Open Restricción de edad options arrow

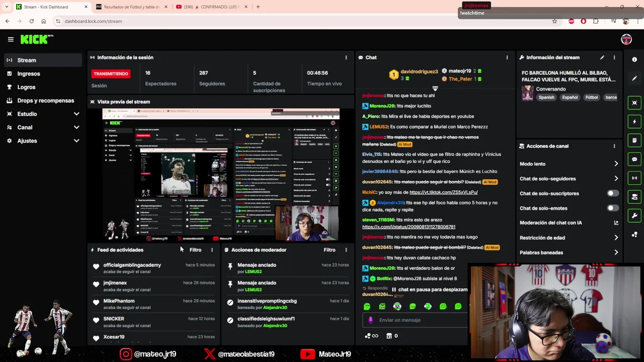coord(616,238)
